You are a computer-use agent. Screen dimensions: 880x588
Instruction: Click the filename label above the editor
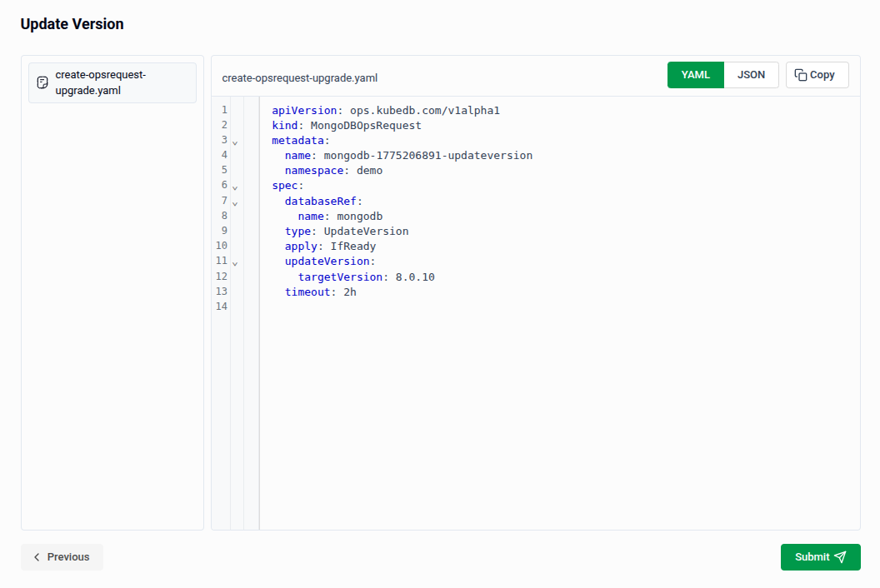(x=299, y=77)
